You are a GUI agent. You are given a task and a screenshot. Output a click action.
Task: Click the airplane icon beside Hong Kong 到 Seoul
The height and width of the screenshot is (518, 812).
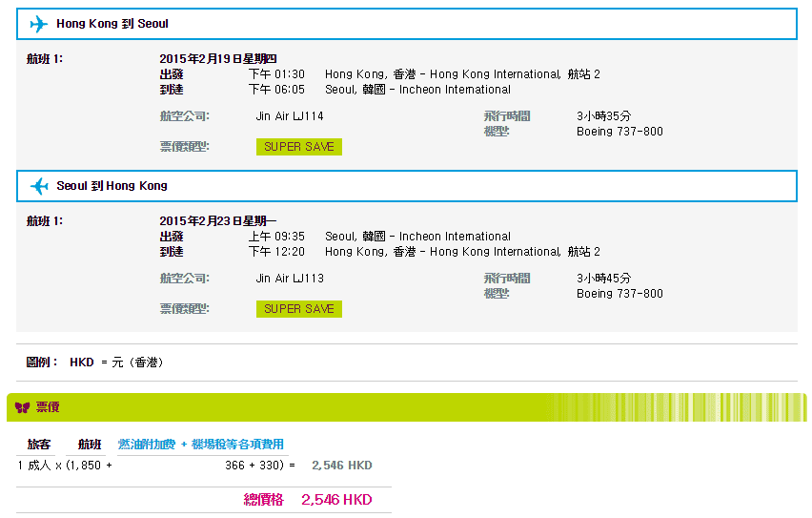pos(38,24)
